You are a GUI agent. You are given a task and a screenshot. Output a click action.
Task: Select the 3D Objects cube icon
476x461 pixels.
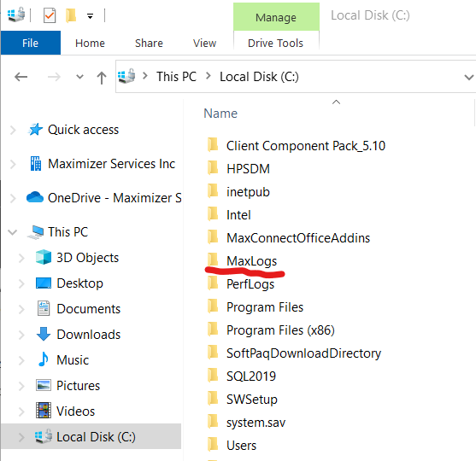(44, 257)
